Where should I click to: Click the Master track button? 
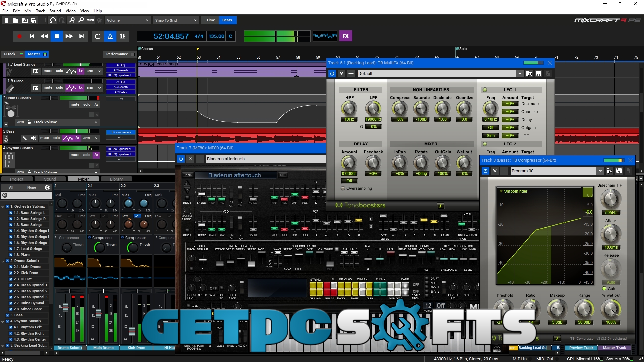click(37, 54)
